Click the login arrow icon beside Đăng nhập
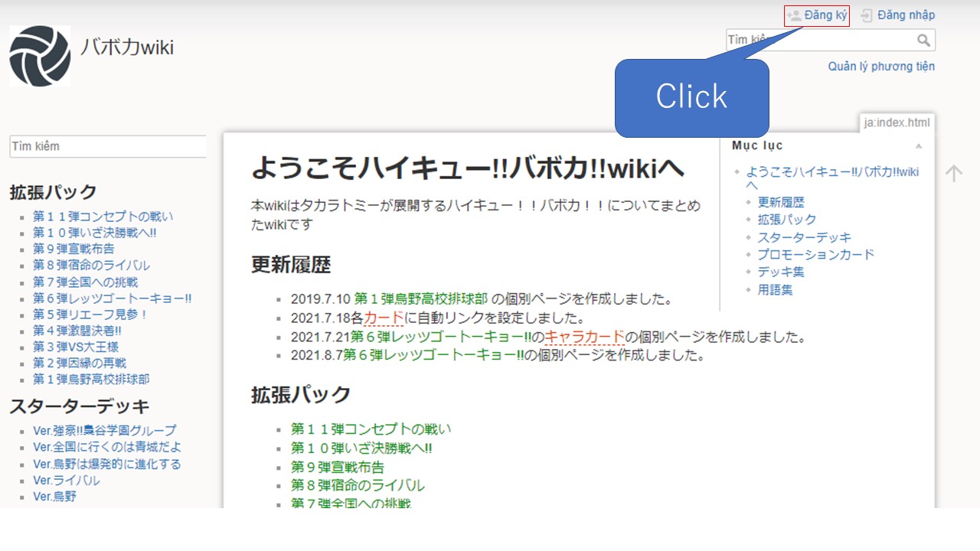This screenshot has height=551, width=980. click(x=866, y=15)
